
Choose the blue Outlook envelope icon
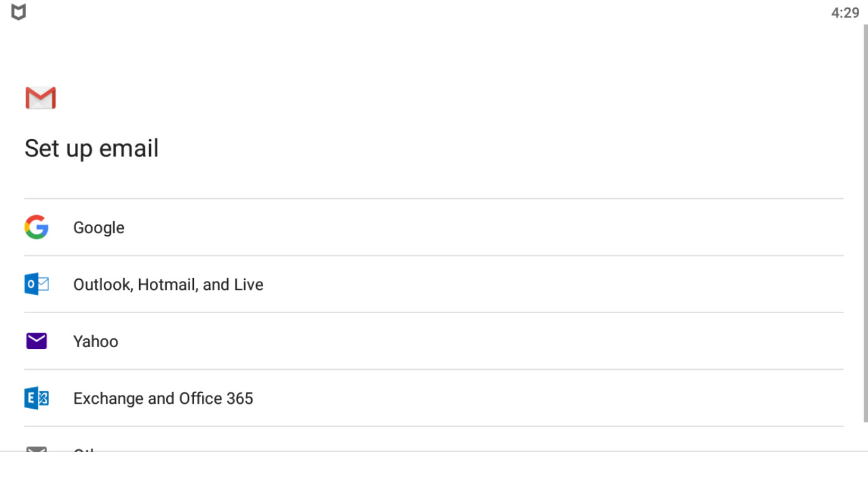click(x=37, y=284)
